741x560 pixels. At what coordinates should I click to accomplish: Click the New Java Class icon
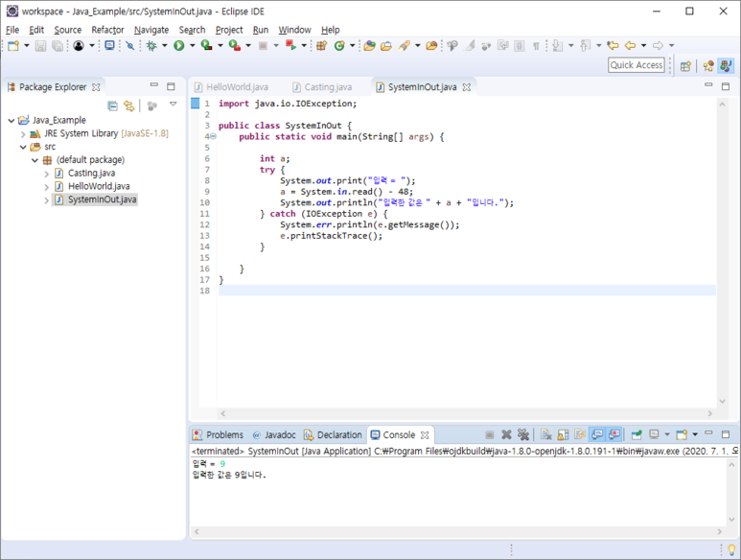click(x=339, y=46)
